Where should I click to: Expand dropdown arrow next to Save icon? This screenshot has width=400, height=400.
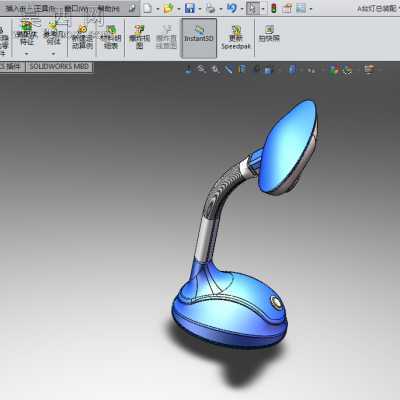[x=200, y=9]
